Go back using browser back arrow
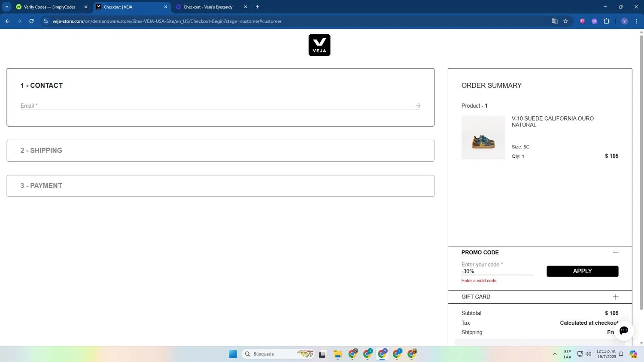This screenshot has width=644, height=362. 7,21
